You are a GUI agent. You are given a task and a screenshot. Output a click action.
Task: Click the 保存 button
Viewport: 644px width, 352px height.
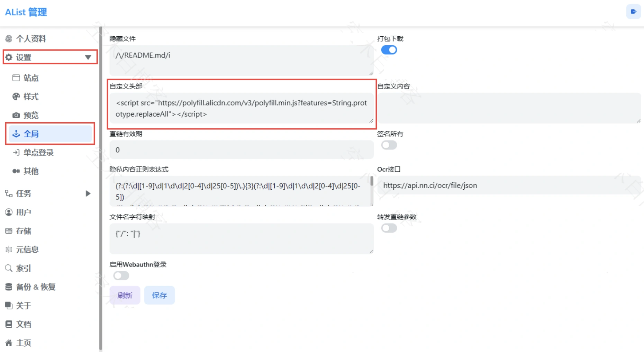(160, 295)
